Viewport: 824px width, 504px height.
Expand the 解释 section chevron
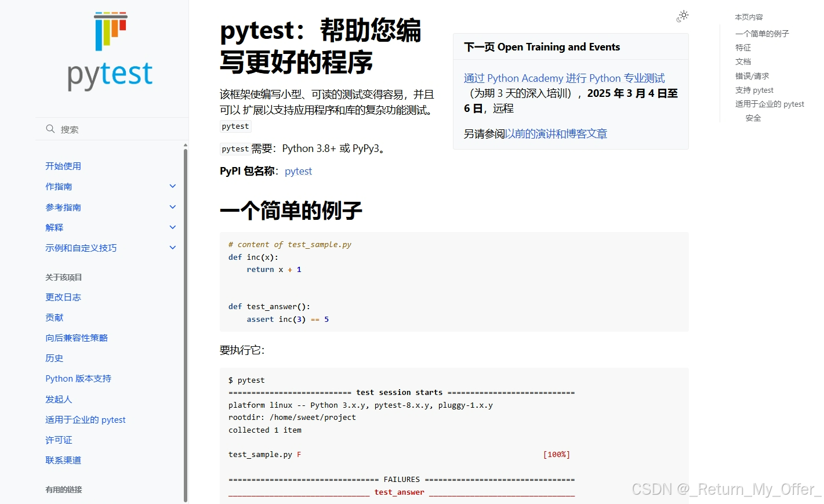(172, 227)
